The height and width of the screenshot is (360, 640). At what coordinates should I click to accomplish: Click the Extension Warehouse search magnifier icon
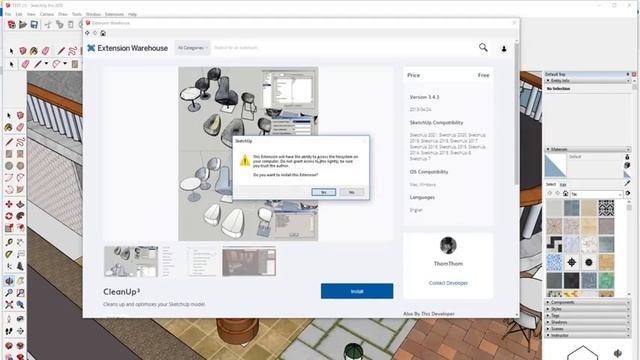point(483,48)
